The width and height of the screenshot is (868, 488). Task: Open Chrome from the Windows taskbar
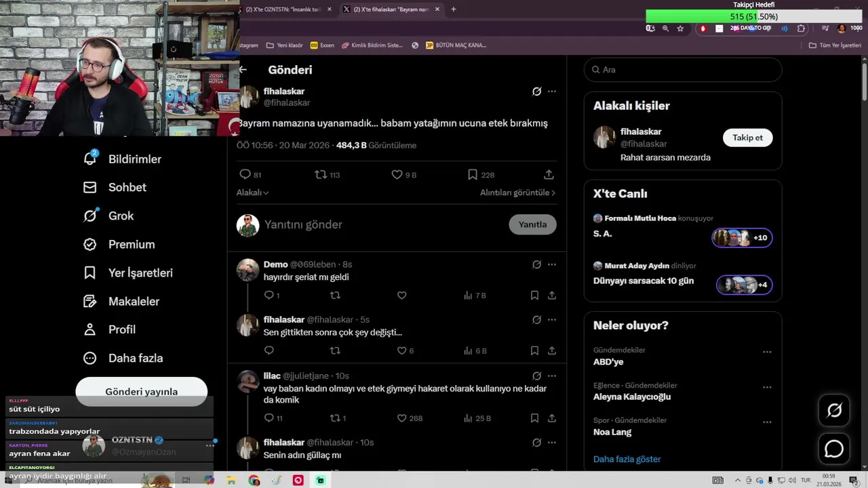[x=254, y=481]
